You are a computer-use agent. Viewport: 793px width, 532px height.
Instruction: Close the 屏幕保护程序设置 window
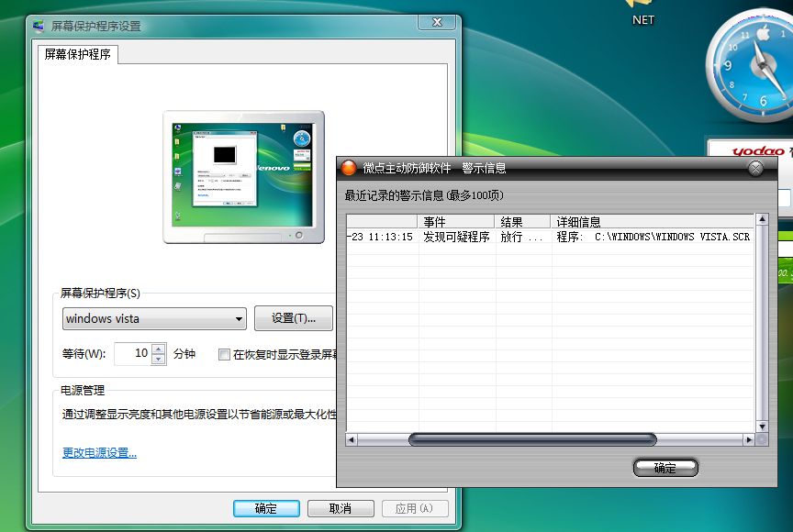438,22
